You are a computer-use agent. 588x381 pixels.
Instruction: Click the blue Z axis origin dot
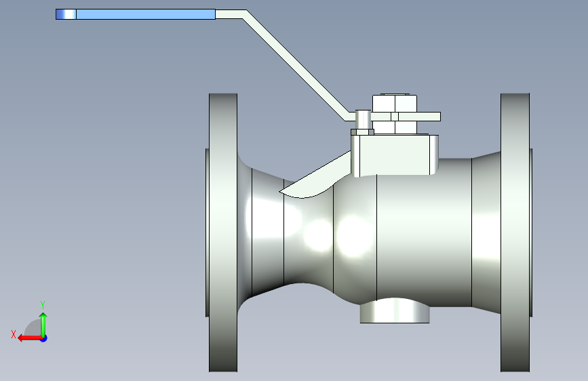pyautogui.click(x=44, y=338)
